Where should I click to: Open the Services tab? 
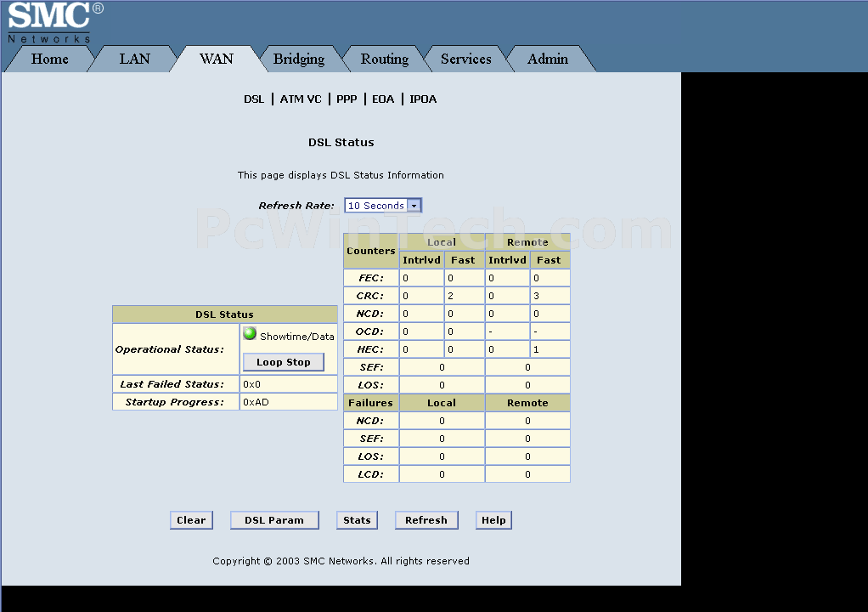466,59
